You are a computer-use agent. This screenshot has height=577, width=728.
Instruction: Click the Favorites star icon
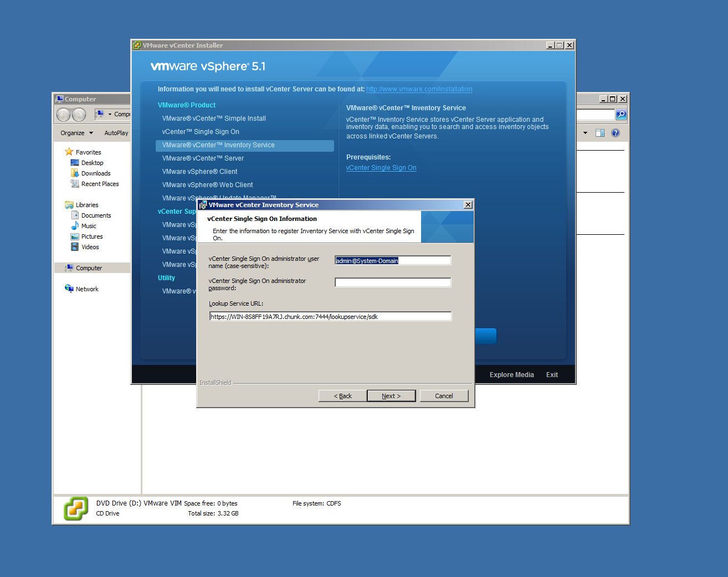tap(69, 152)
